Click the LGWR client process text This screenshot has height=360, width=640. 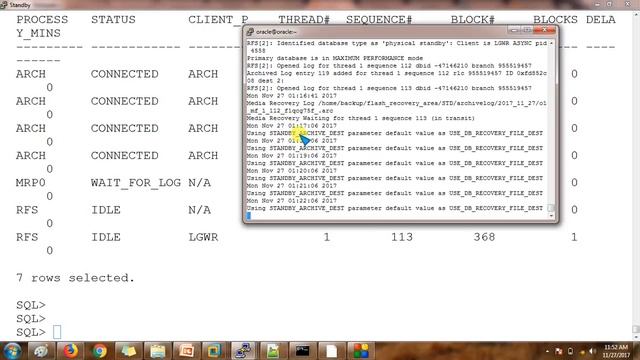click(203, 237)
